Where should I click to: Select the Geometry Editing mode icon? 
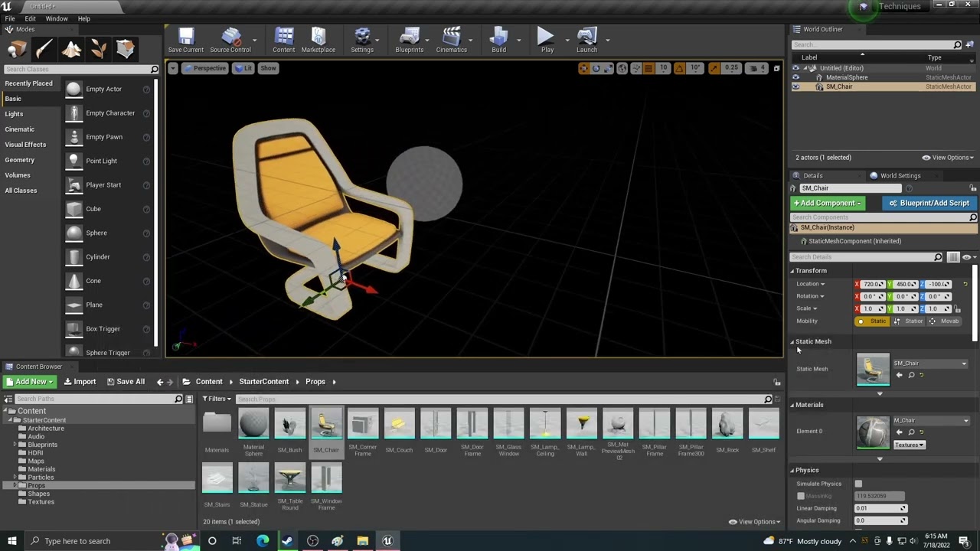126,49
